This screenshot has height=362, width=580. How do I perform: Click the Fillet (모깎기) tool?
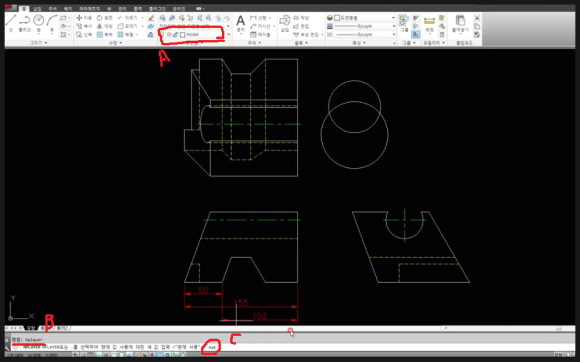coord(128,26)
